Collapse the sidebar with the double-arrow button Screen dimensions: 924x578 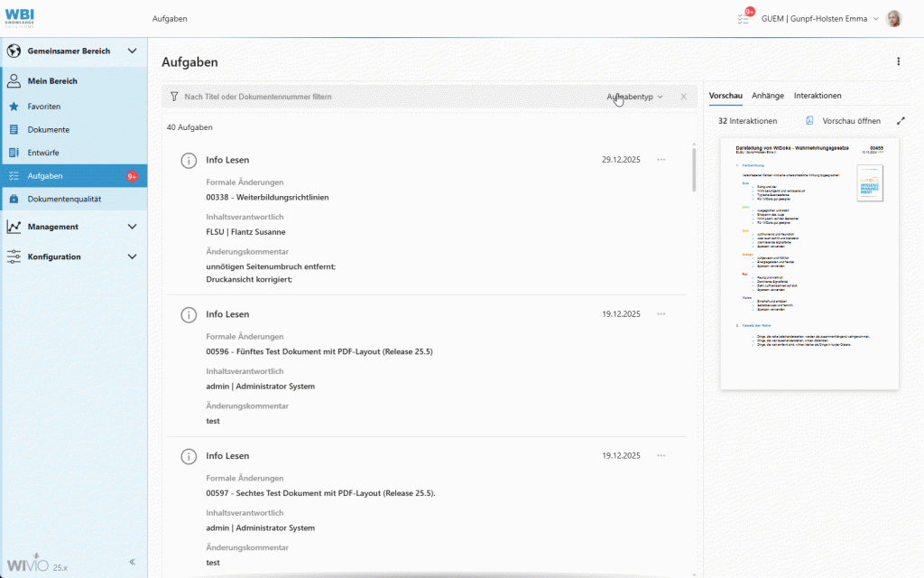132,562
